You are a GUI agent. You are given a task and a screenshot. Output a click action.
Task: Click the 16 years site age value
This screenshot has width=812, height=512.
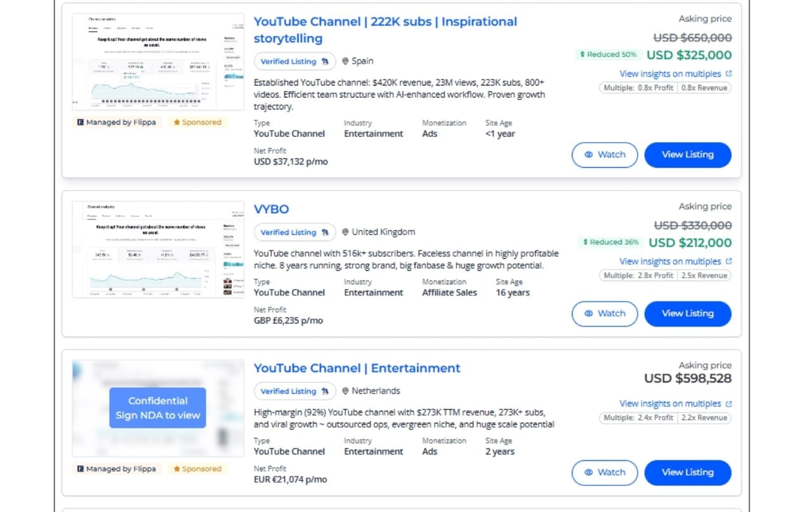point(513,292)
